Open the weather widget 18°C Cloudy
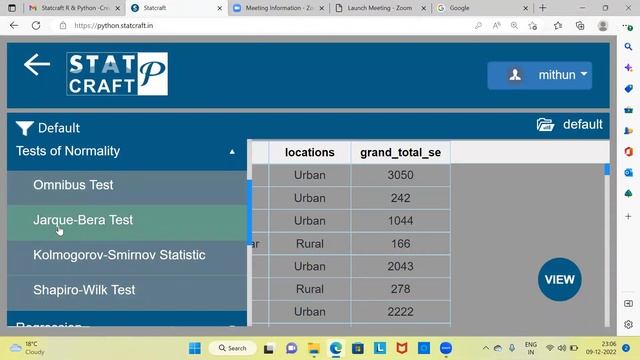This screenshot has width=640, height=360. click(x=27, y=348)
